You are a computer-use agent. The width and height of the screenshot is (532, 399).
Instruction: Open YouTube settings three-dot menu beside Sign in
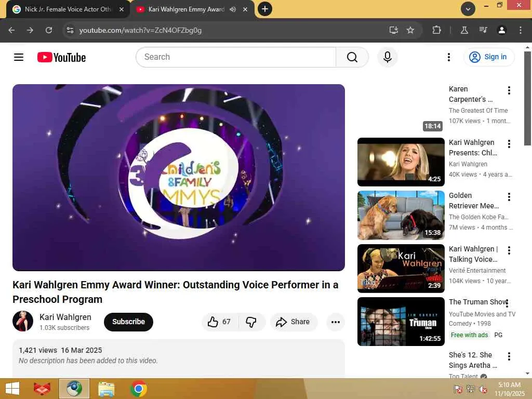[x=448, y=57]
